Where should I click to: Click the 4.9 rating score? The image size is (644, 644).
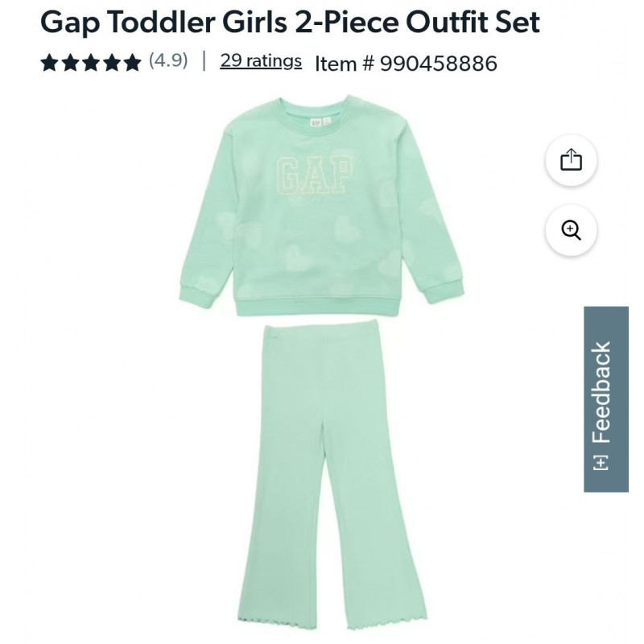168,61
